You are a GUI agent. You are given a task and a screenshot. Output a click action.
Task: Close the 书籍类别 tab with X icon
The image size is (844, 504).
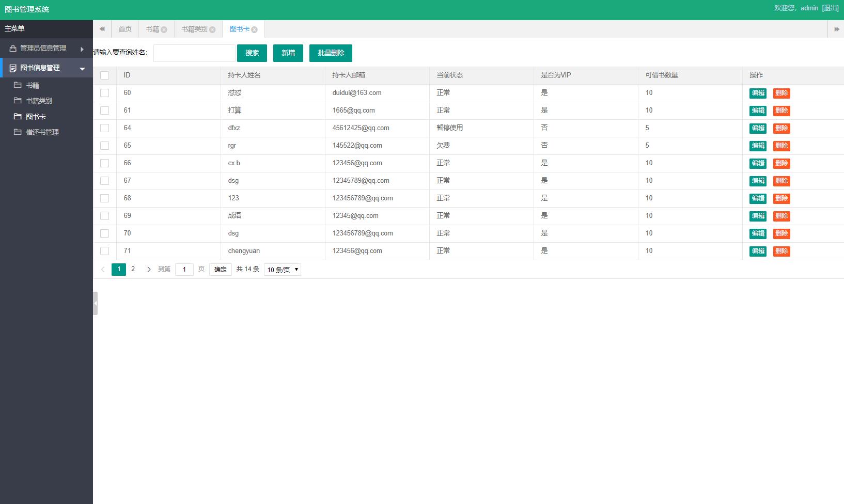(x=212, y=29)
